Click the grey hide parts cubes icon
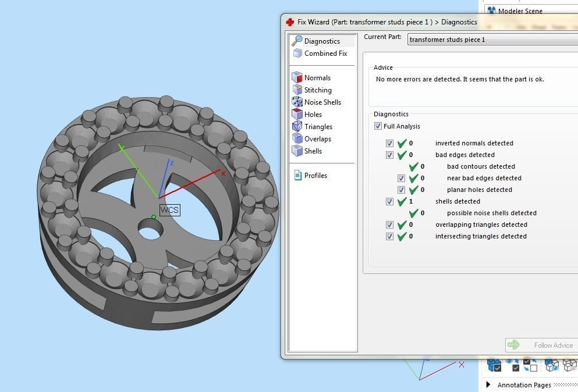 (x=570, y=365)
